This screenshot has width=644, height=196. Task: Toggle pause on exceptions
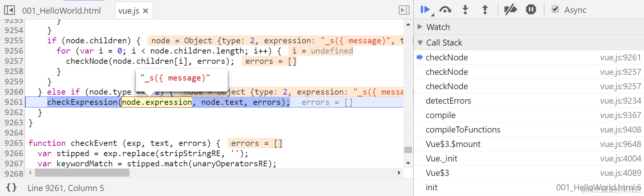[x=531, y=9]
